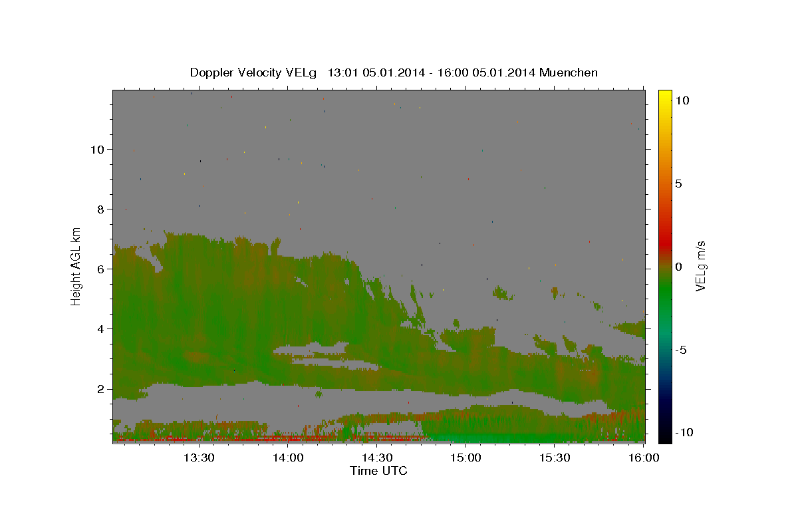Click the "Time UTC" axis label
Screen dimensions: 798x532
click(x=378, y=471)
